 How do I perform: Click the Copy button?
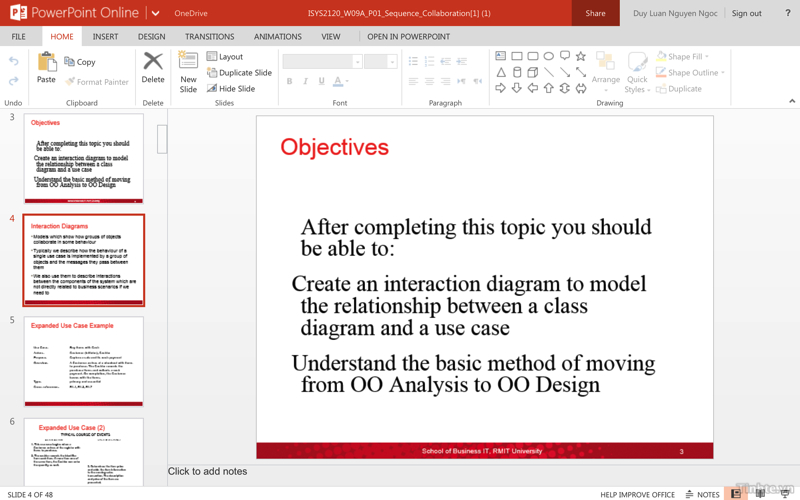coord(80,62)
